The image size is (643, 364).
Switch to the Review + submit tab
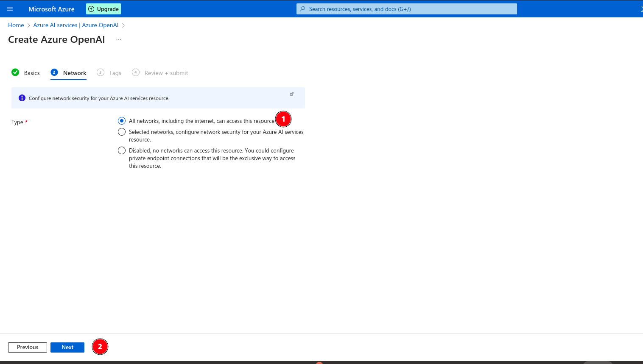coord(160,73)
